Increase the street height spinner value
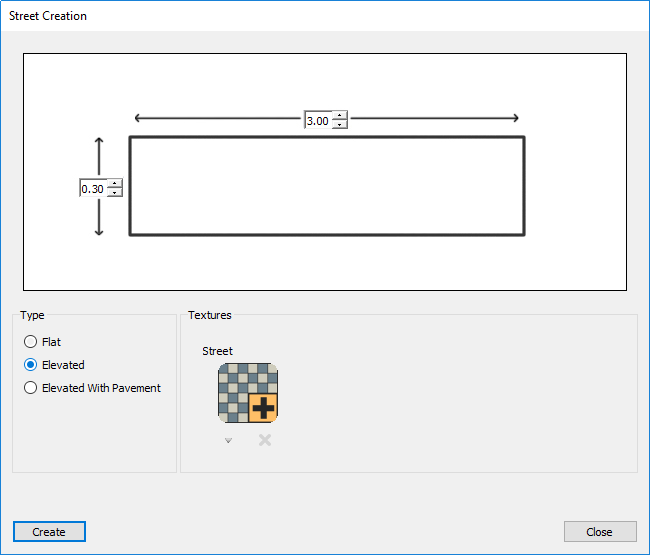The width and height of the screenshot is (650, 555). click(114, 183)
